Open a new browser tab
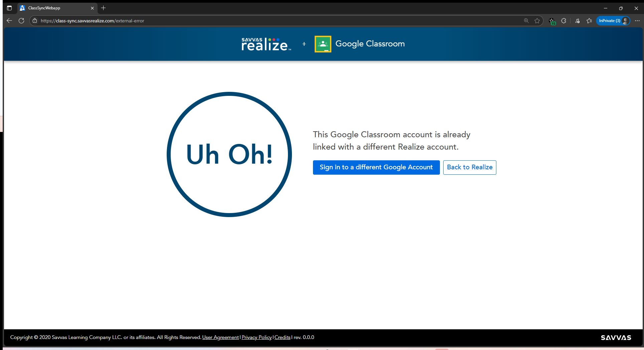This screenshot has height=350, width=644. coord(103,8)
